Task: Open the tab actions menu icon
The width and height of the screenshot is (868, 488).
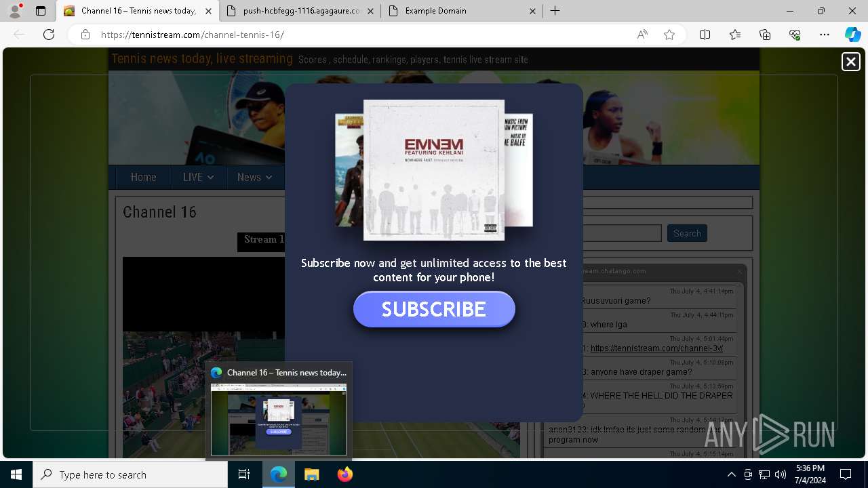Action: (x=41, y=11)
